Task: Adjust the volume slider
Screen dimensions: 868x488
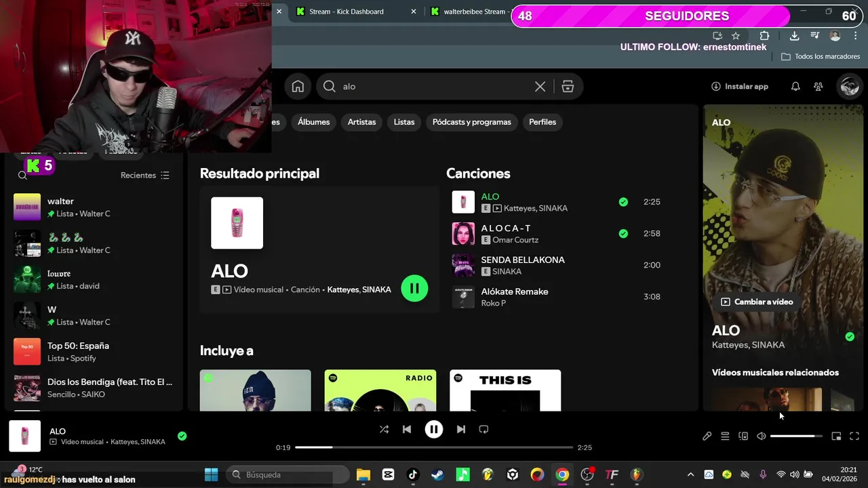Action: pyautogui.click(x=796, y=436)
